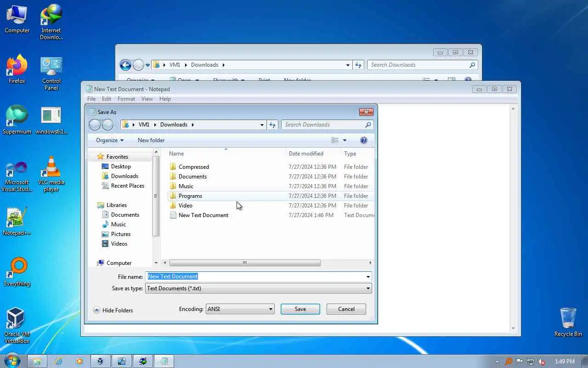
Task: Open address bar history dropdown in Save As
Action: coord(262,125)
